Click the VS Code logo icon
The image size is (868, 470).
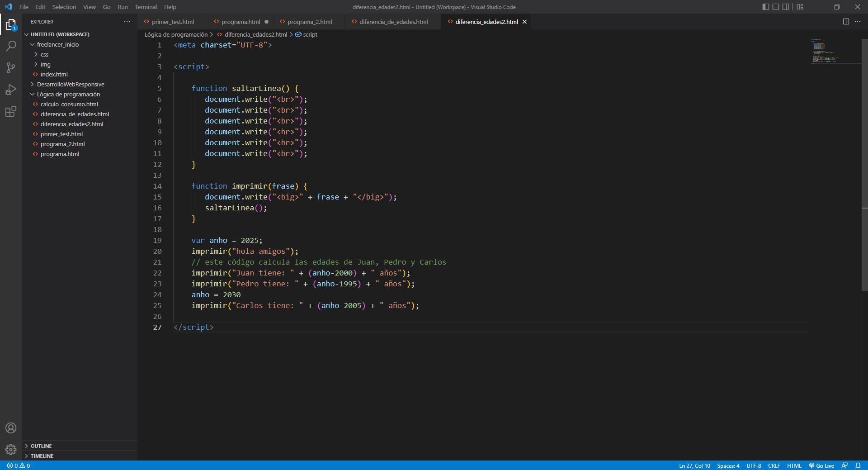(8, 7)
